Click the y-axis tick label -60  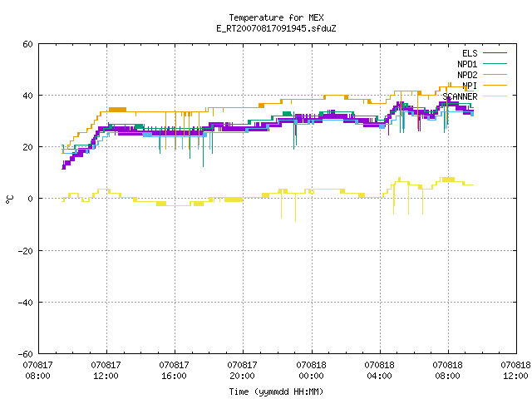pyautogui.click(x=26, y=354)
